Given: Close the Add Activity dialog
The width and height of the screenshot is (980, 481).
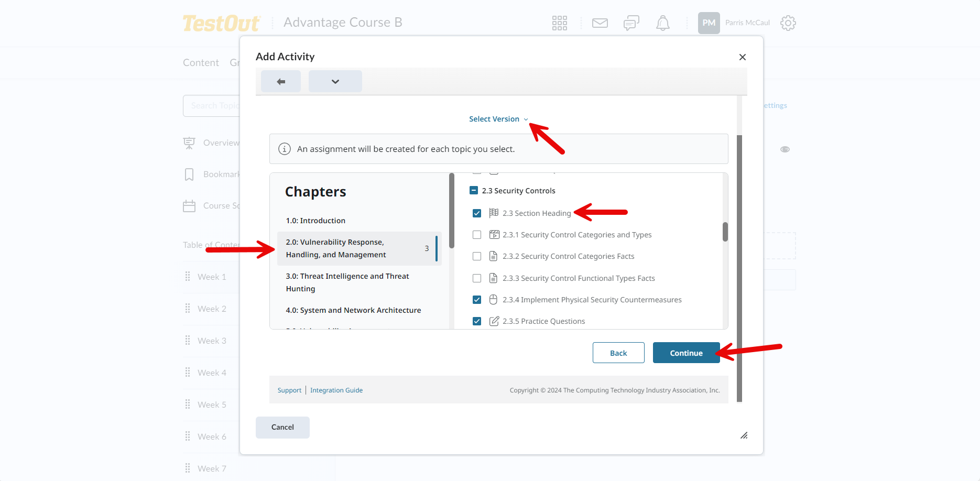Looking at the screenshot, I should [743, 57].
